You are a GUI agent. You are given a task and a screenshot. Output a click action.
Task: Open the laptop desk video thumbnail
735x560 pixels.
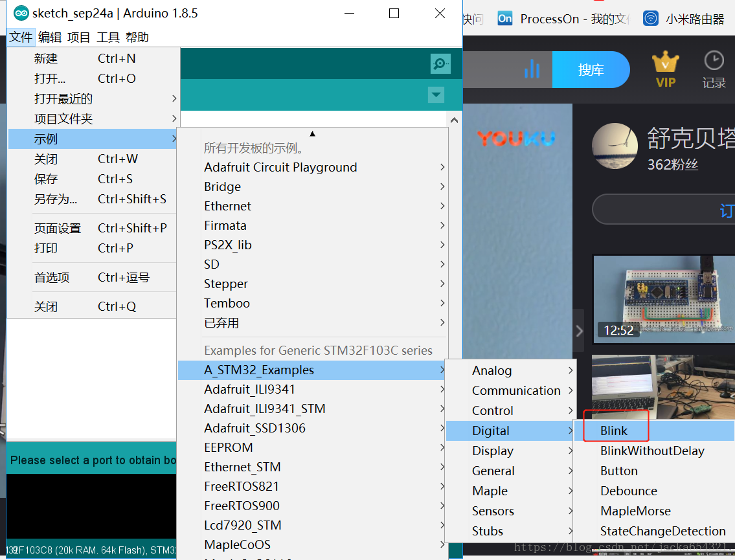664,386
